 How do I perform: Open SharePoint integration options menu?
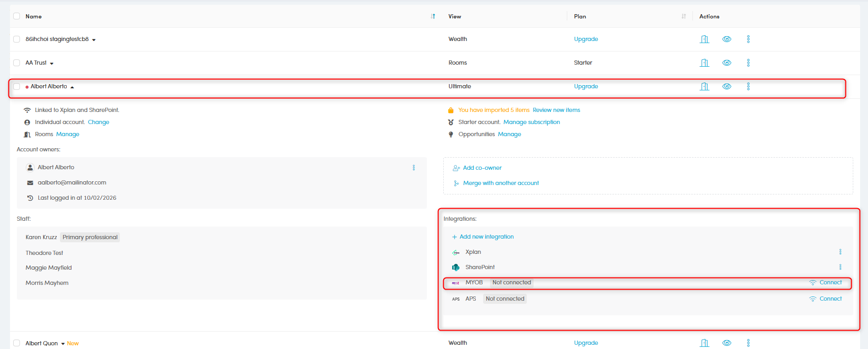(x=840, y=267)
